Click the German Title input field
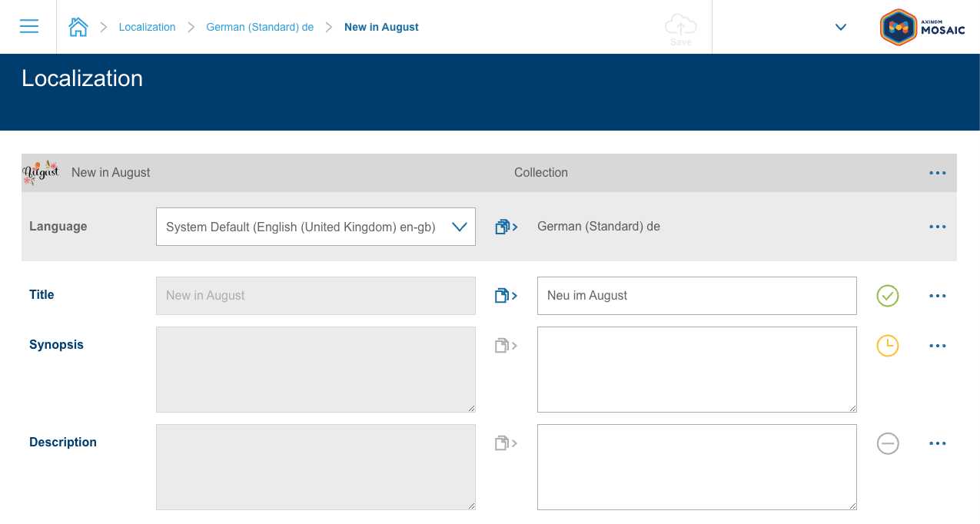980x524 pixels. [x=696, y=296]
